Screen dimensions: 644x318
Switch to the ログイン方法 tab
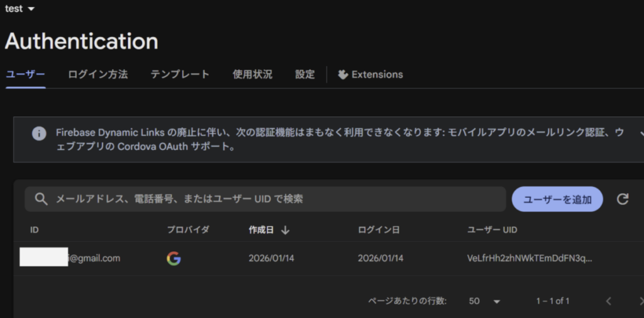97,74
